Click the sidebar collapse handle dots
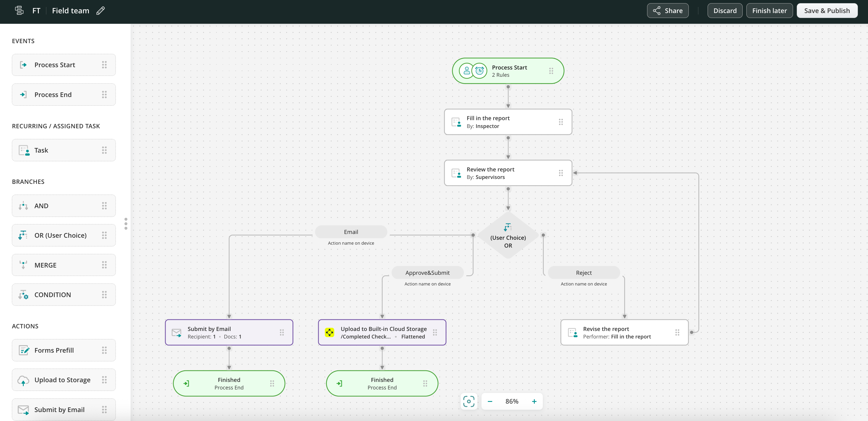The width and height of the screenshot is (868, 421). pos(126,224)
